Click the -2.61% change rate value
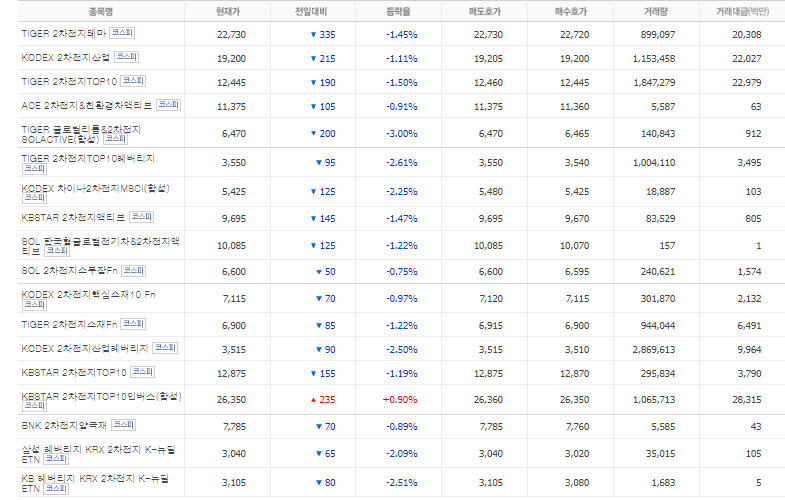Viewport: 785px width, 500px height. pos(402,163)
